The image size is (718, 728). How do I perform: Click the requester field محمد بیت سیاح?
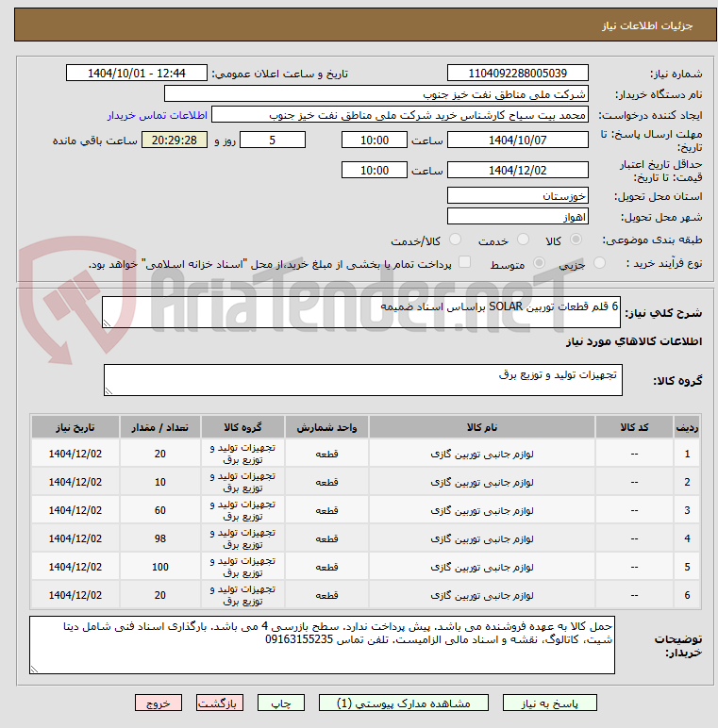[400, 115]
